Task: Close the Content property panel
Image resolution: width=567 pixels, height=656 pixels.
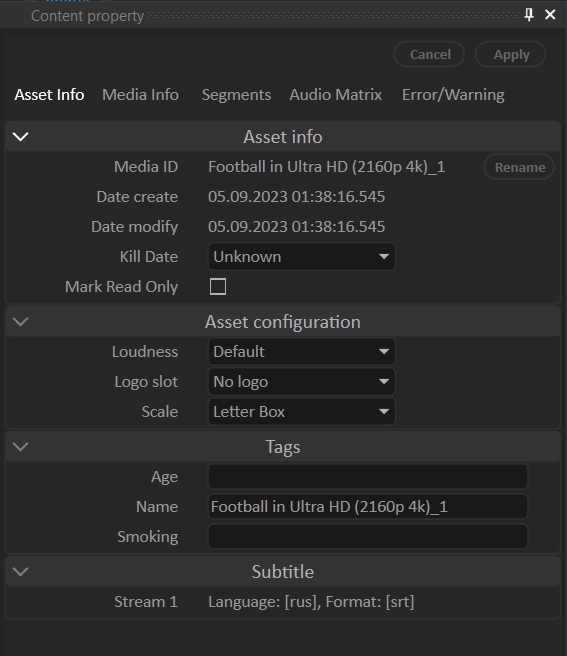Action: (x=550, y=15)
